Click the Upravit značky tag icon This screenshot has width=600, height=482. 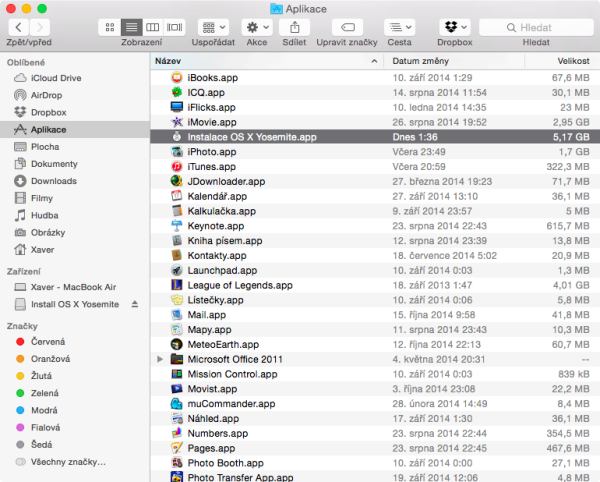346,26
